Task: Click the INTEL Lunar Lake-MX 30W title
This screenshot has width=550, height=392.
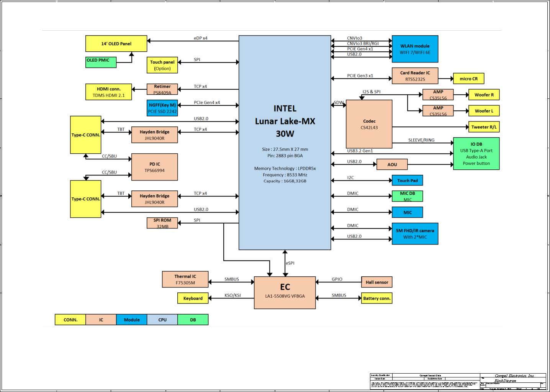Action: [x=285, y=121]
